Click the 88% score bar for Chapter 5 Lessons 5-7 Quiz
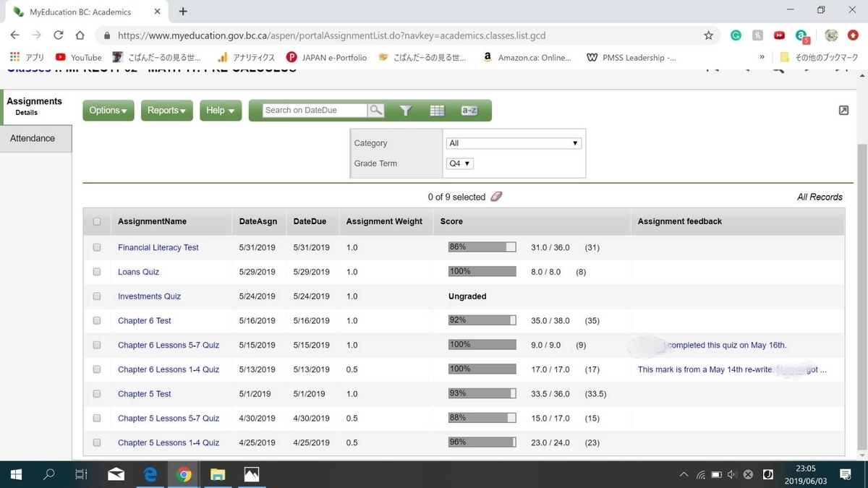This screenshot has height=488, width=868. (x=482, y=418)
